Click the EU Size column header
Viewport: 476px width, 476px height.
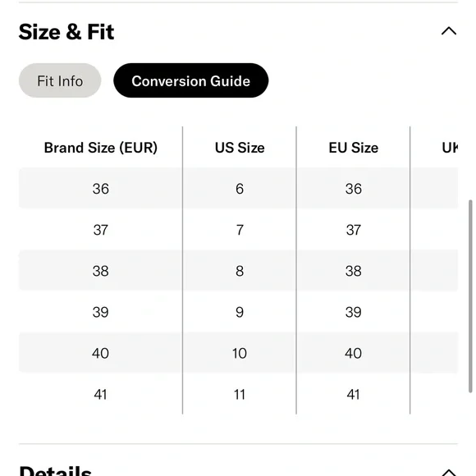[x=354, y=148]
